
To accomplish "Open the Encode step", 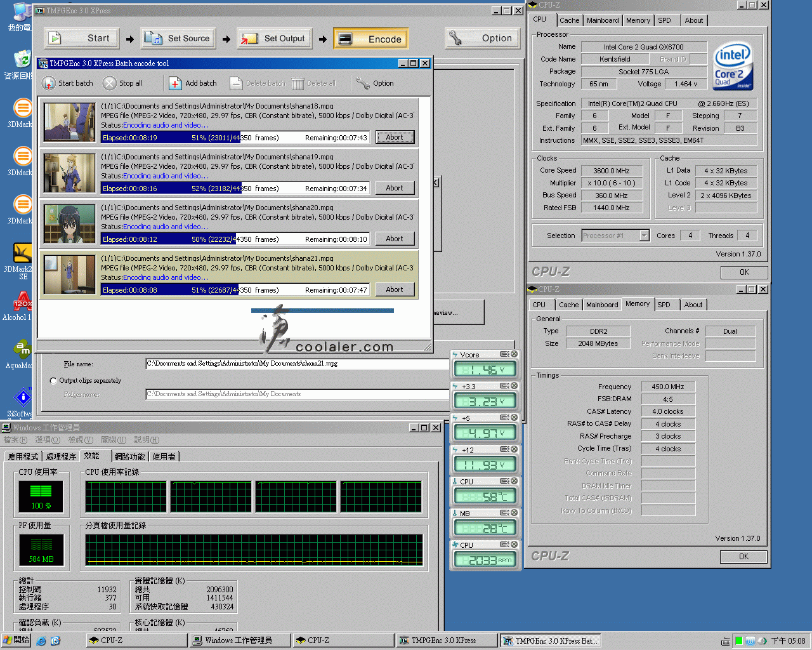I will (371, 39).
